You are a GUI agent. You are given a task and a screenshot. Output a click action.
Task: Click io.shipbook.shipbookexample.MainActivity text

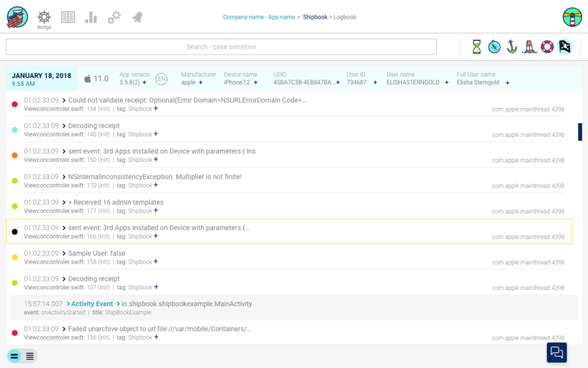186,304
